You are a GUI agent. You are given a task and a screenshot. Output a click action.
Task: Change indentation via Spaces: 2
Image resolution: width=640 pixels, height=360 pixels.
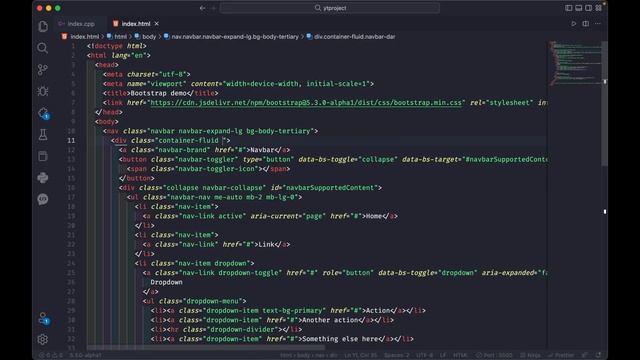396,355
